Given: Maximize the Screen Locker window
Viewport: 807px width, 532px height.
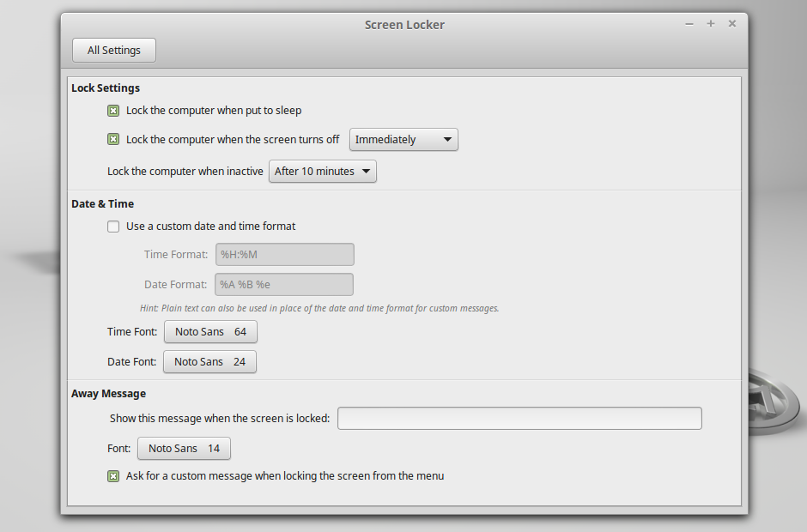Looking at the screenshot, I should [x=711, y=24].
